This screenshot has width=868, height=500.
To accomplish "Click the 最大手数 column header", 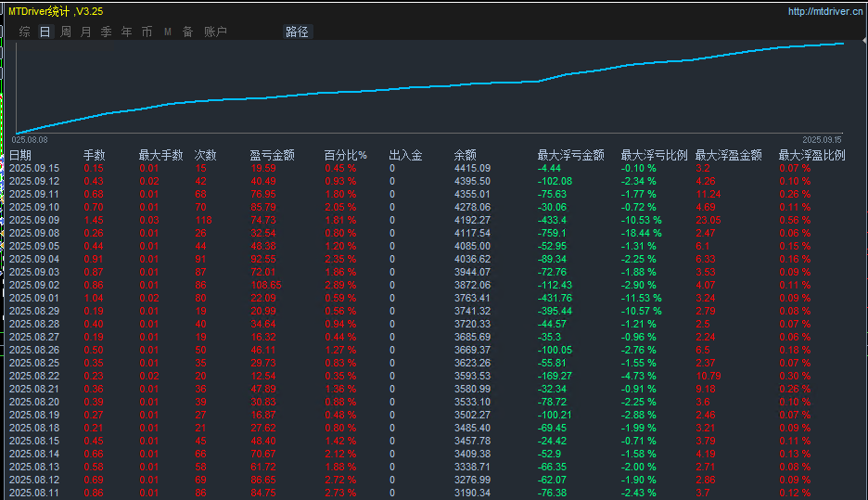I will (x=160, y=155).
